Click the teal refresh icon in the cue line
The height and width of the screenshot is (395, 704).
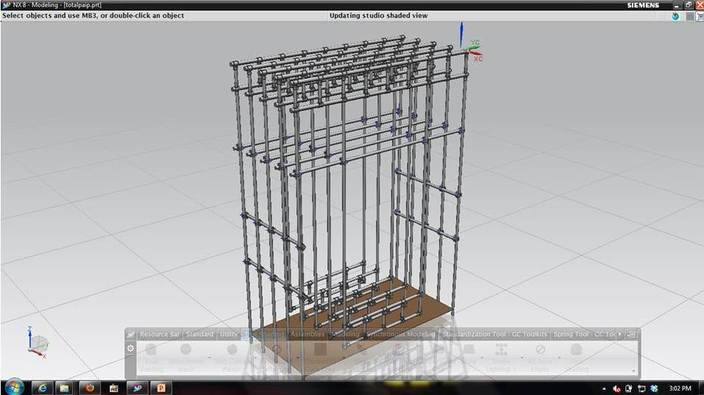tap(676, 16)
